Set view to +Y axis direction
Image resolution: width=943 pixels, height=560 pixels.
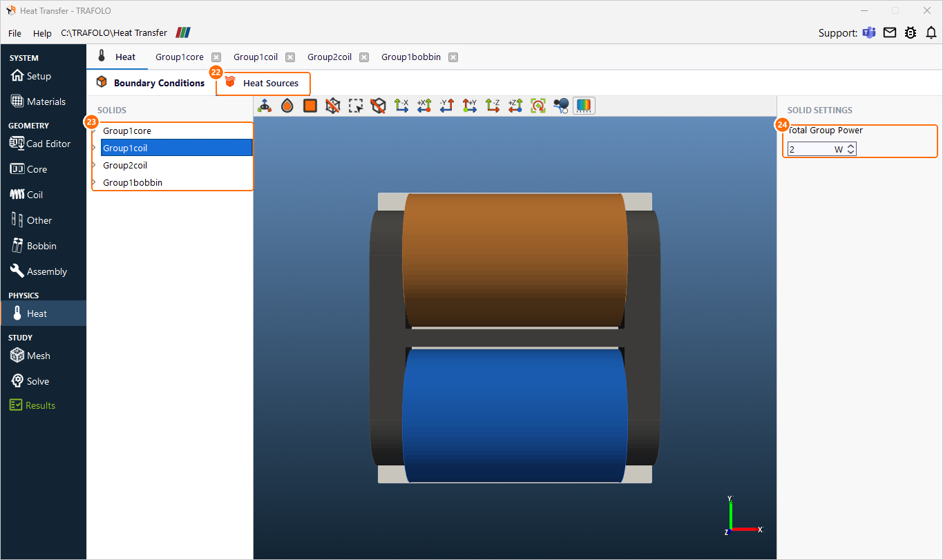[470, 106]
